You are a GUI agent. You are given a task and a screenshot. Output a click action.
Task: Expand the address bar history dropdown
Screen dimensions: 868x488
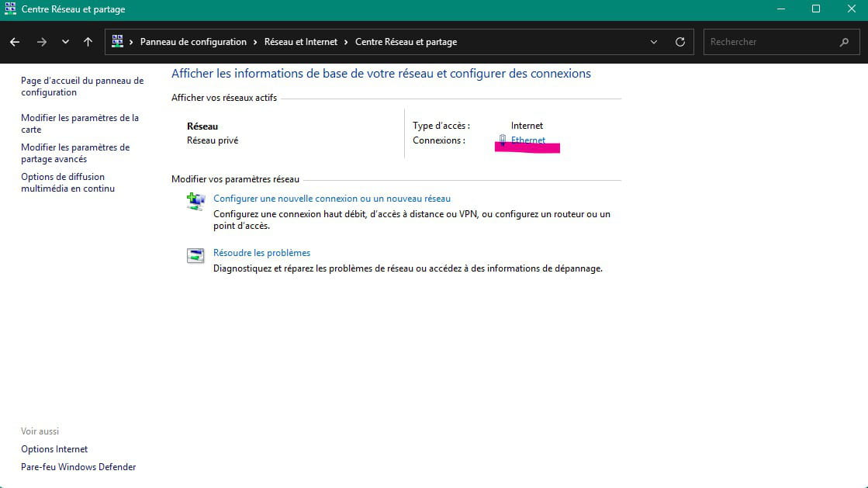coord(654,42)
